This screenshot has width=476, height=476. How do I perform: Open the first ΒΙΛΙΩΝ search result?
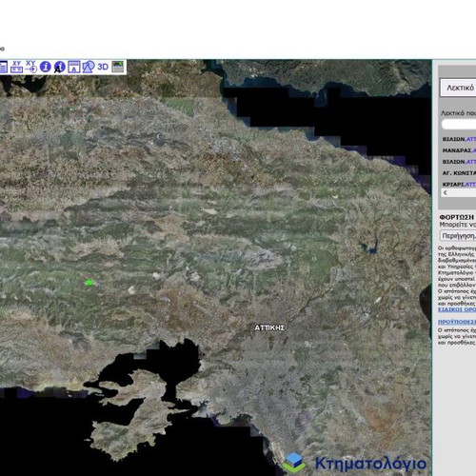point(459,139)
